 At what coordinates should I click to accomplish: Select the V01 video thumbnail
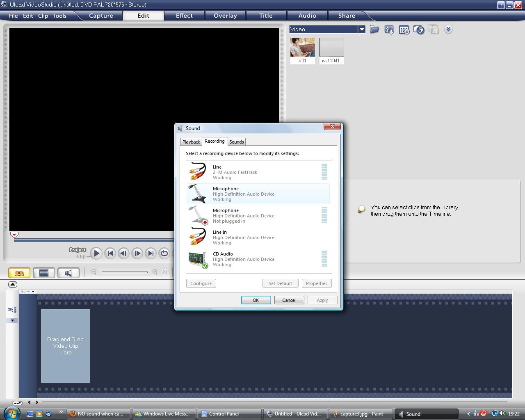click(303, 51)
